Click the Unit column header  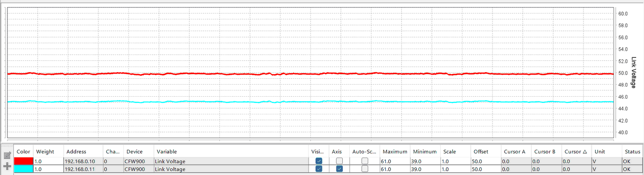[607, 151]
